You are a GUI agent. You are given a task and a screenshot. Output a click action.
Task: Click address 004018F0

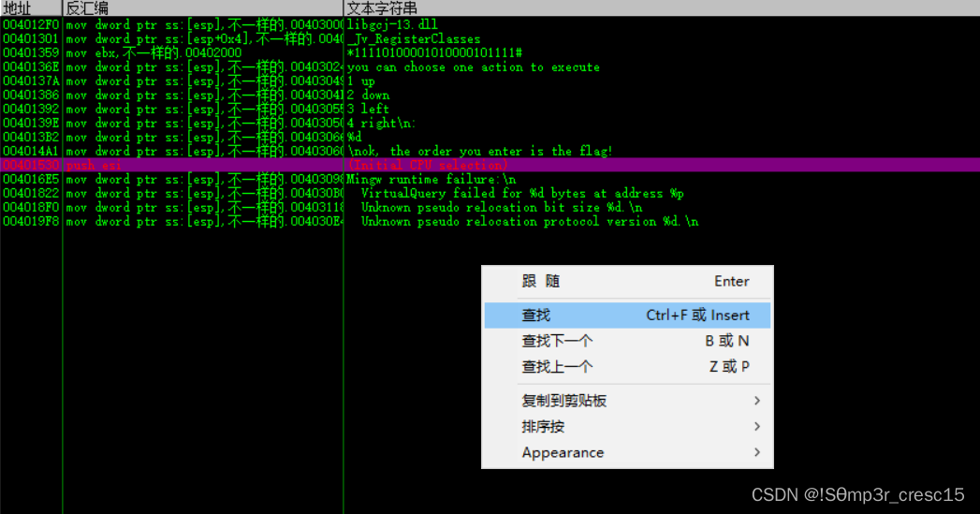(x=31, y=207)
